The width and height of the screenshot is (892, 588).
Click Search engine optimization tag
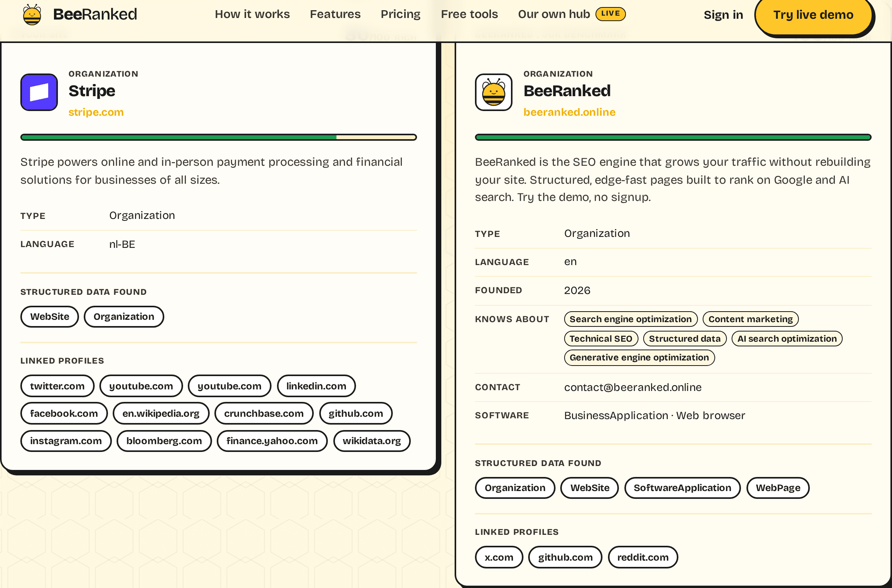pos(631,319)
